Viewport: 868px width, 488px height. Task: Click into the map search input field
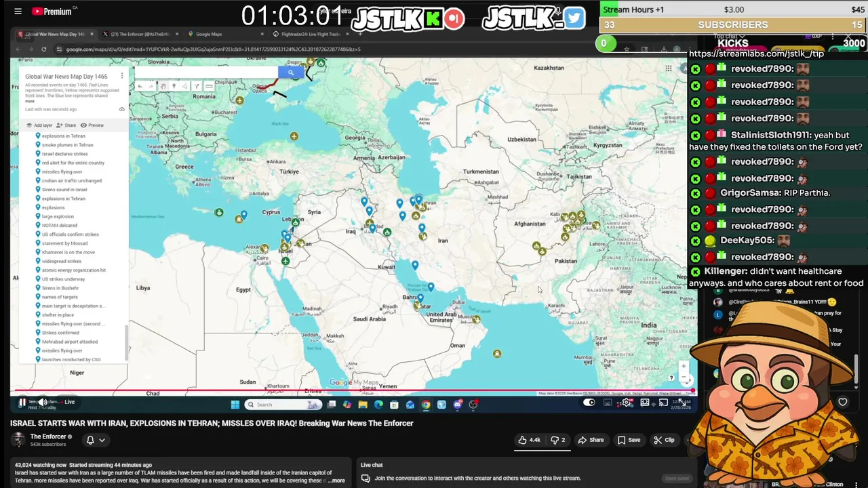coord(206,73)
